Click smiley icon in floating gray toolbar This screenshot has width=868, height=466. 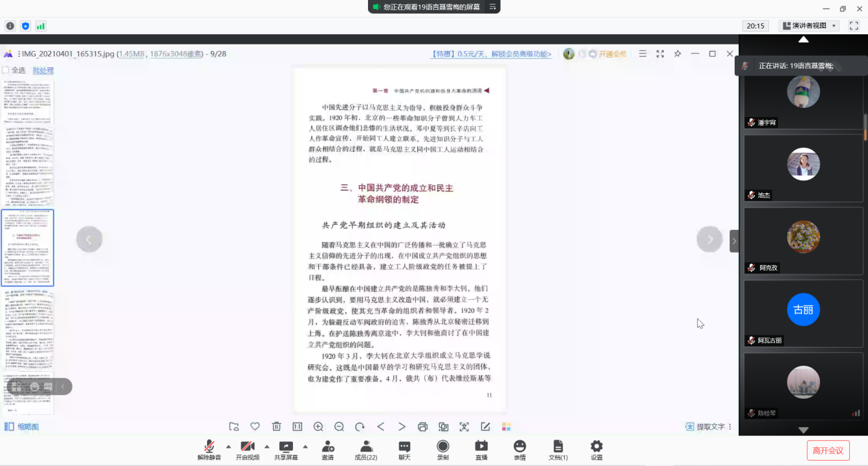click(35, 387)
